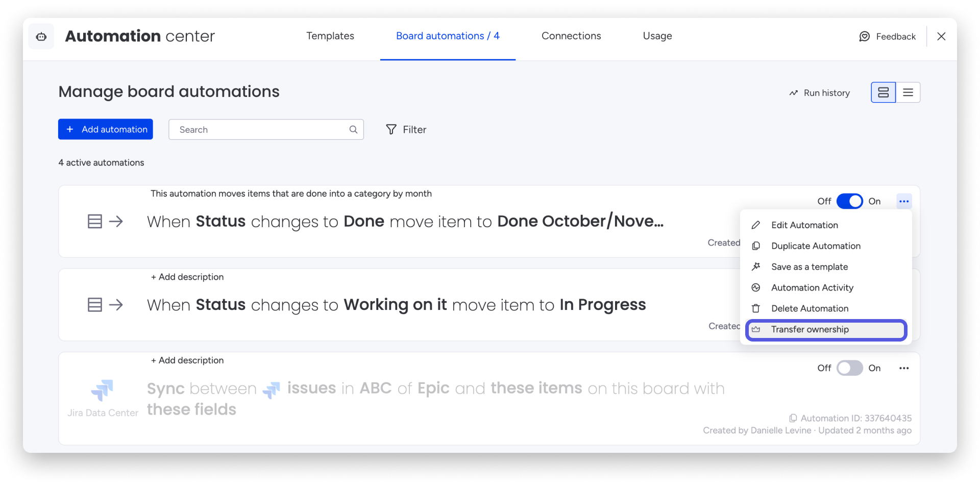Click the Created by Danielle Levine text
This screenshot has width=980, height=486.
pyautogui.click(x=757, y=430)
